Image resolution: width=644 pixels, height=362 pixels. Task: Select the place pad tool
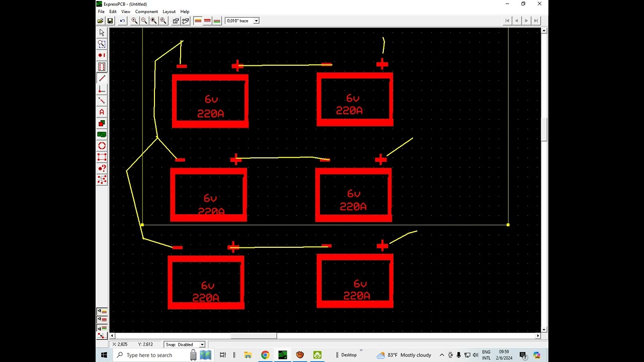(x=102, y=55)
